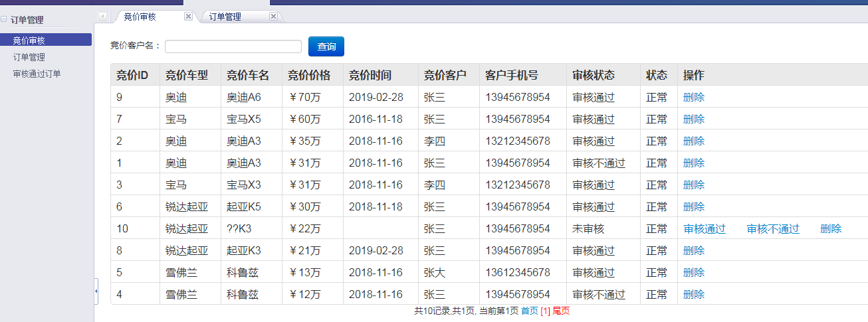The image size is (868, 322).
Task: Select the 未审核 status cell
Action: click(603, 229)
